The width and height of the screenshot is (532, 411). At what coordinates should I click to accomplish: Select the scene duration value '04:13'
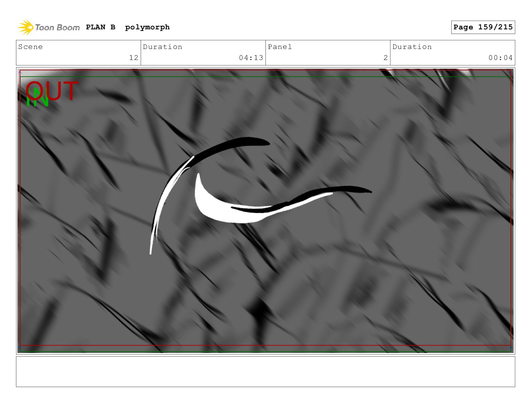coord(251,58)
